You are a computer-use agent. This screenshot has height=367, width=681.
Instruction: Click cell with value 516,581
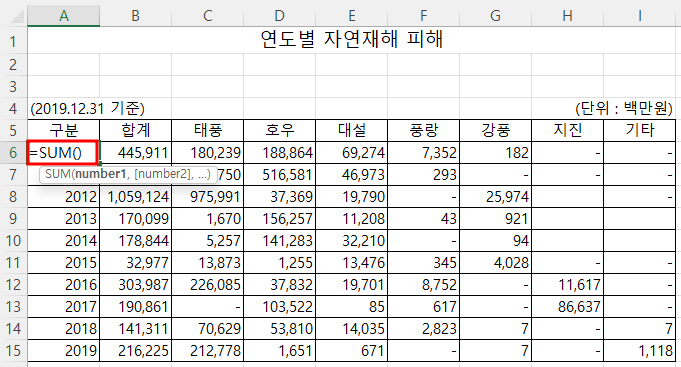click(280, 175)
